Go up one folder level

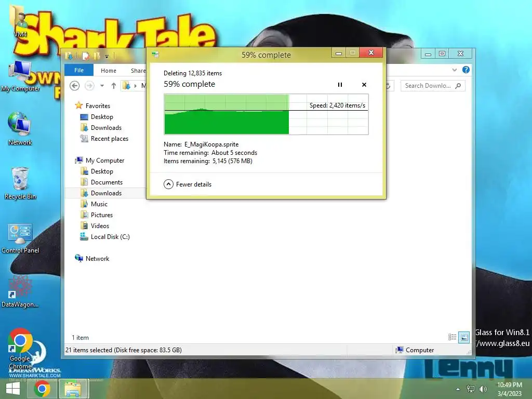point(114,86)
